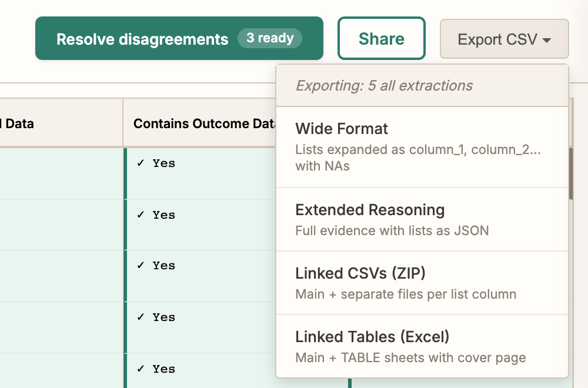The image size is (588, 388).
Task: Click the first Yes cell in the Contains Outcome Data column
Action: (x=201, y=173)
